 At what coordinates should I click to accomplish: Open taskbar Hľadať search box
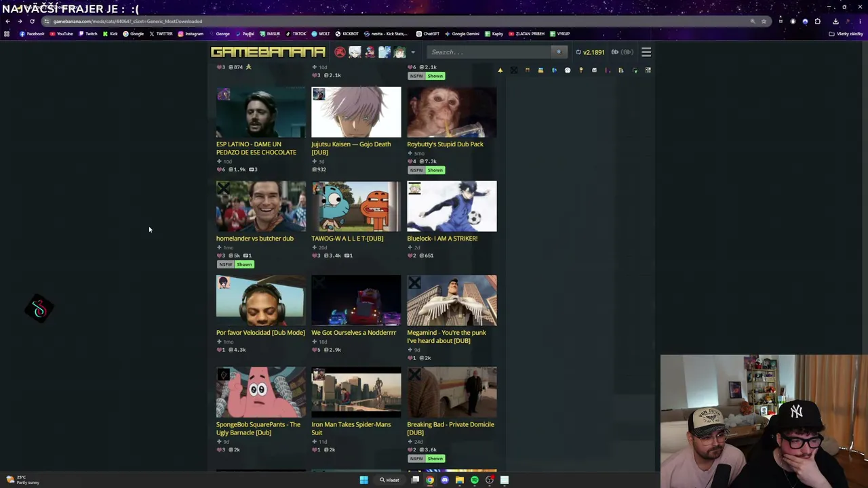tap(390, 480)
